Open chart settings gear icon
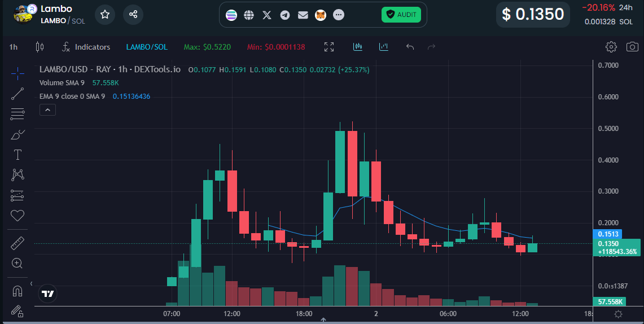Image resolution: width=644 pixels, height=324 pixels. (x=611, y=47)
